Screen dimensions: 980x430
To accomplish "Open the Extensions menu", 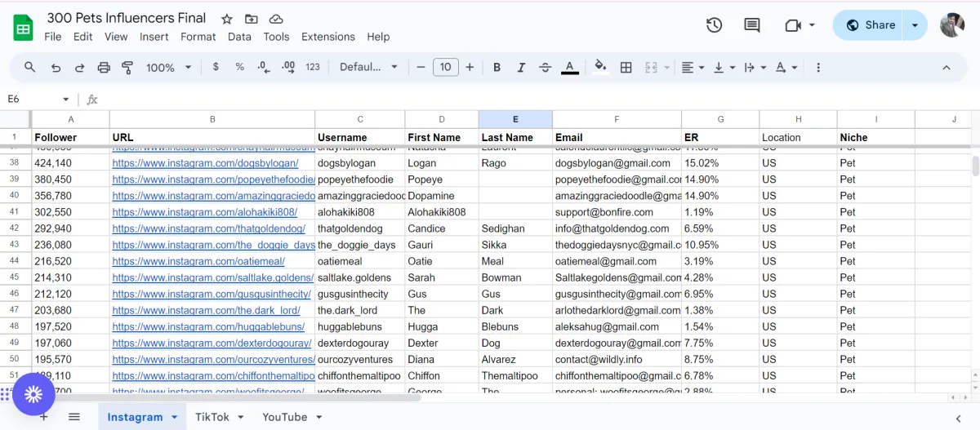I will coord(328,37).
